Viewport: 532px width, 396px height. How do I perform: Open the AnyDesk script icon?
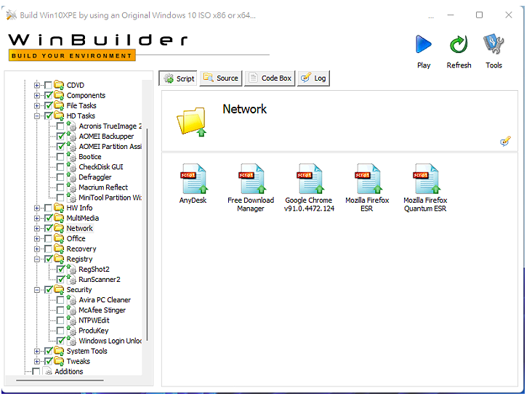tap(193, 179)
